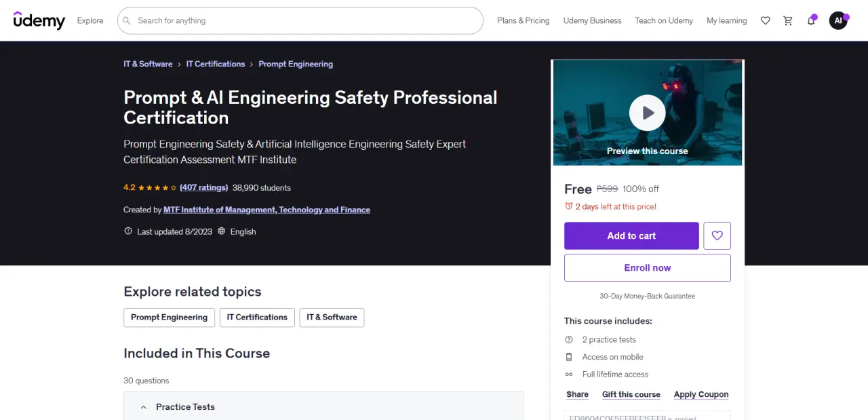Open the AI profile avatar
868x420 pixels.
(x=838, y=20)
